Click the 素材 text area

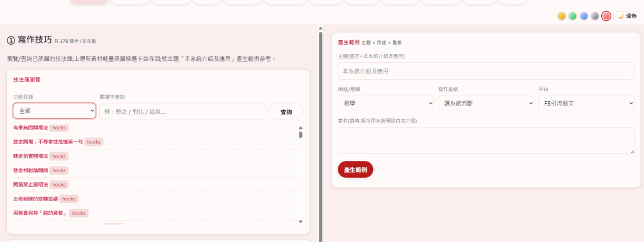click(x=486, y=140)
